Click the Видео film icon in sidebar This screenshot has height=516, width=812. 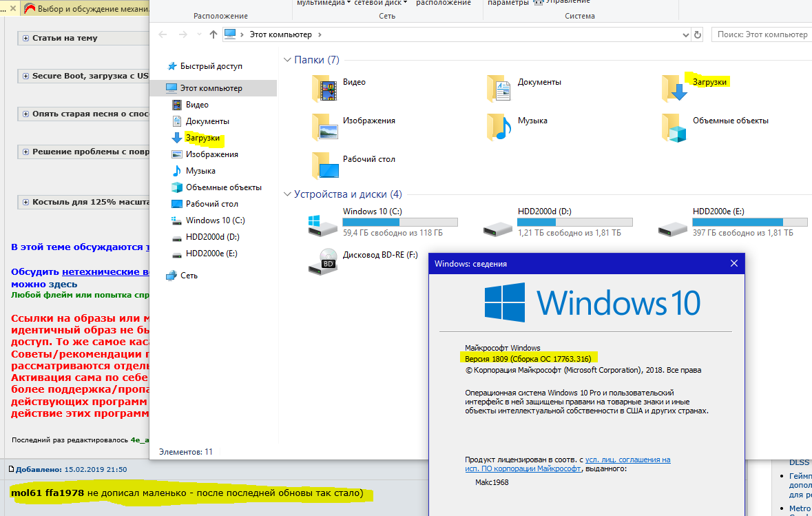tap(176, 105)
